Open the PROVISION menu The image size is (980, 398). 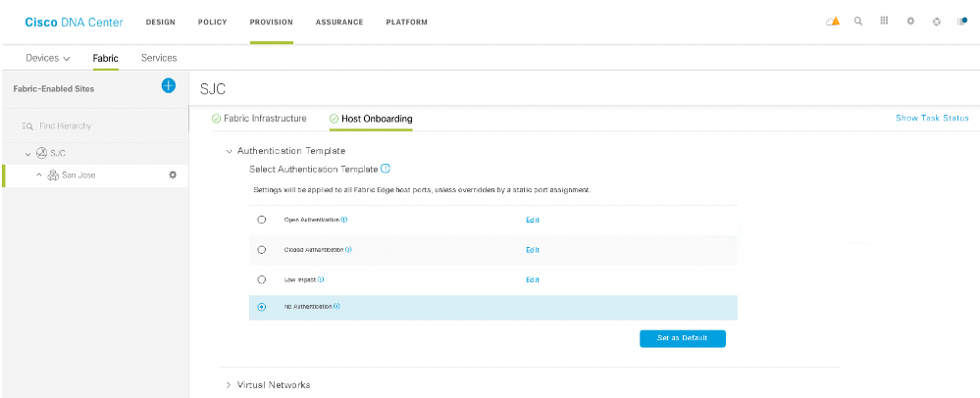pyautogui.click(x=272, y=22)
